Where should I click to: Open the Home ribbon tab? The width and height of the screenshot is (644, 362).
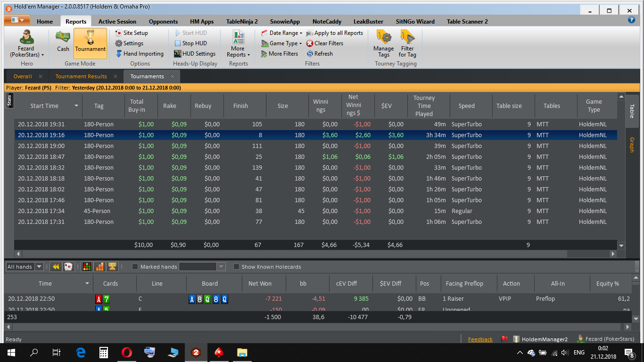point(45,21)
